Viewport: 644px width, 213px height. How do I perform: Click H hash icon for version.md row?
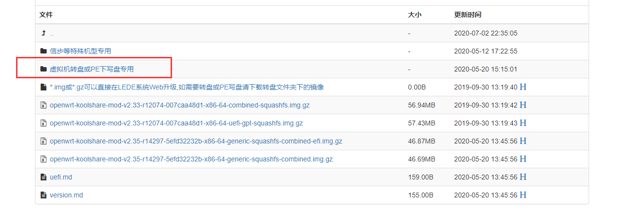523,195
